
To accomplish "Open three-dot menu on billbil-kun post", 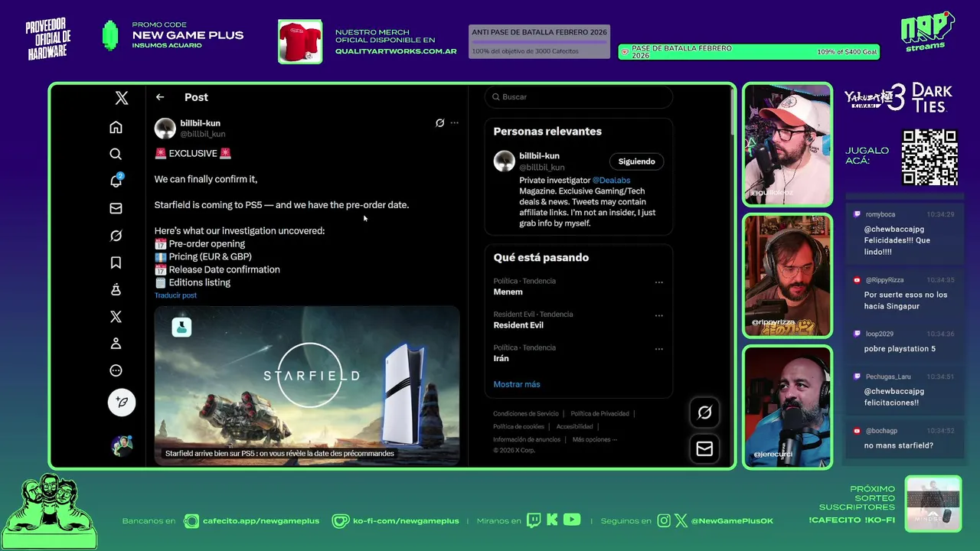I will coord(454,122).
